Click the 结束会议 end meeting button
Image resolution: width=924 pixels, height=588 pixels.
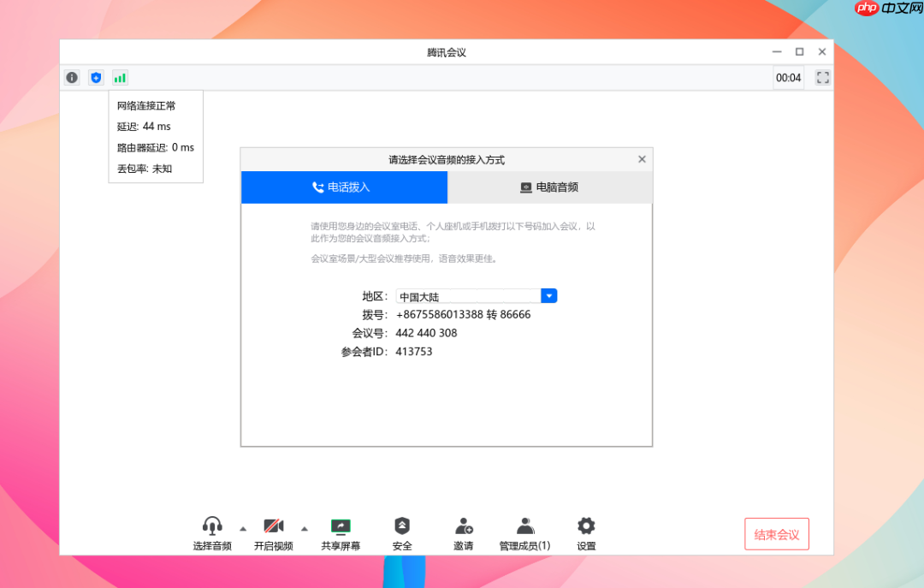coord(776,534)
